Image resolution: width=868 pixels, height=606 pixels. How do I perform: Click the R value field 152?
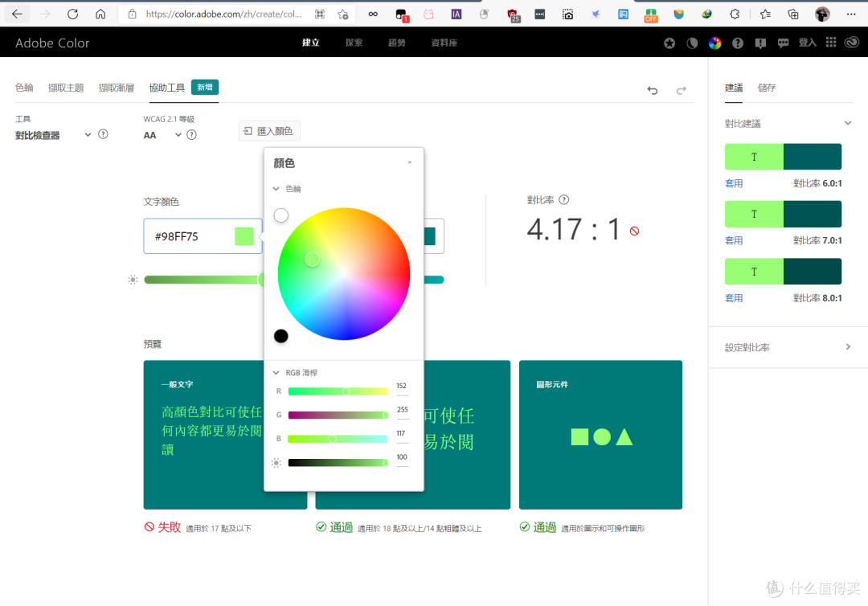(x=402, y=387)
